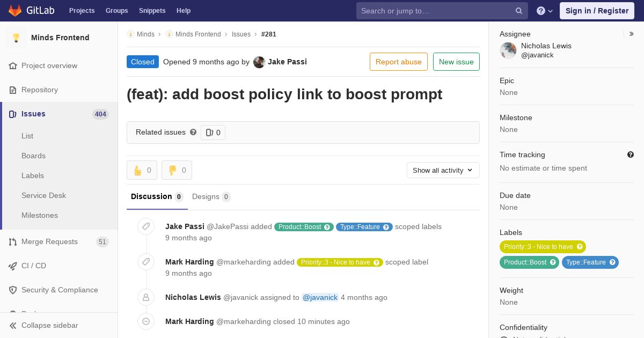
Task: Click Type::Feature label in activity feed
Action: [360, 227]
